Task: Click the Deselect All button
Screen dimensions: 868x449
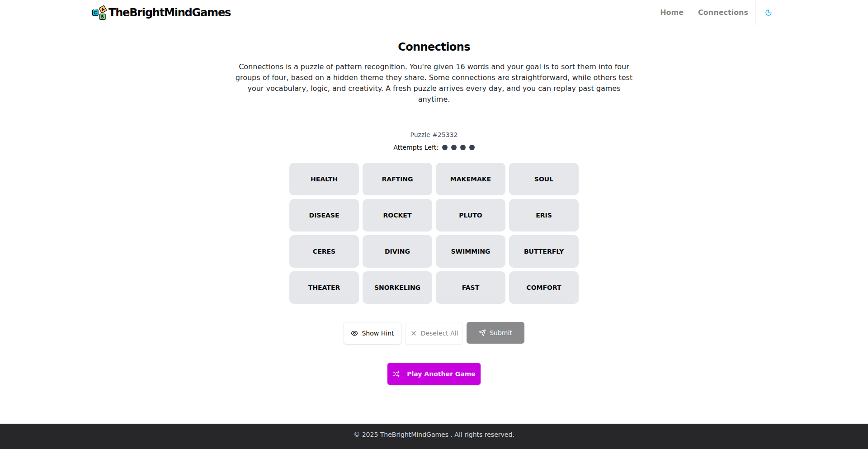Action: (434, 333)
